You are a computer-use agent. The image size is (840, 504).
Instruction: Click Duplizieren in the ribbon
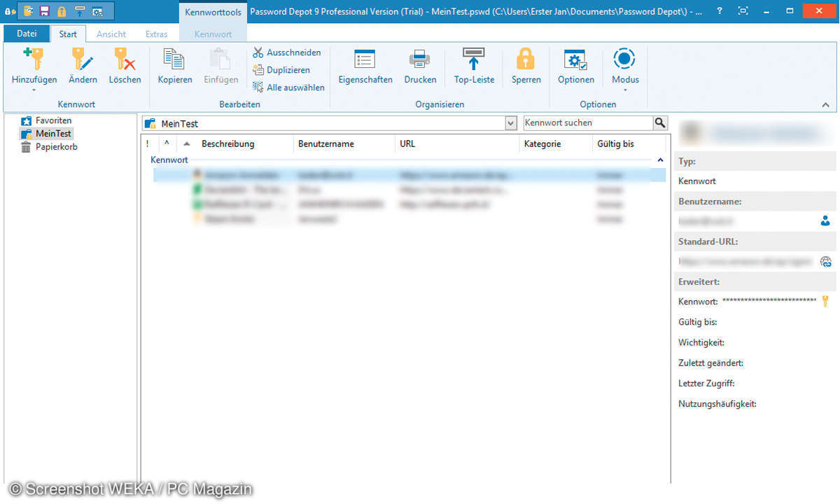(x=281, y=70)
